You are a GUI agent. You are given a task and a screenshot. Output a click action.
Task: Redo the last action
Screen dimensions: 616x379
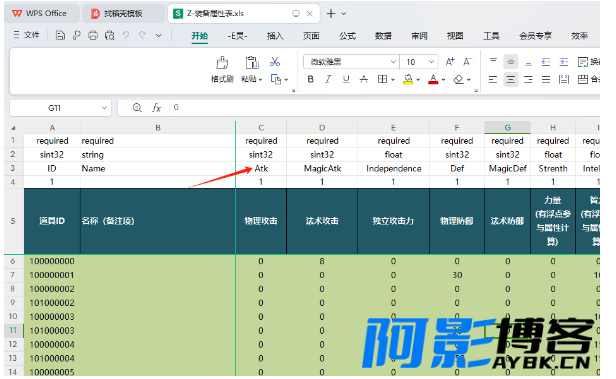(x=142, y=35)
